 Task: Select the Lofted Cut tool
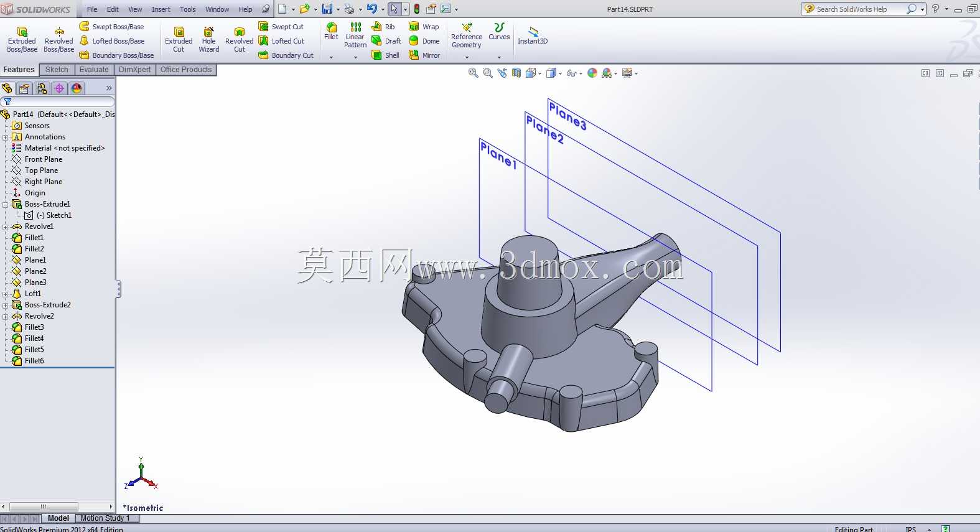click(281, 41)
